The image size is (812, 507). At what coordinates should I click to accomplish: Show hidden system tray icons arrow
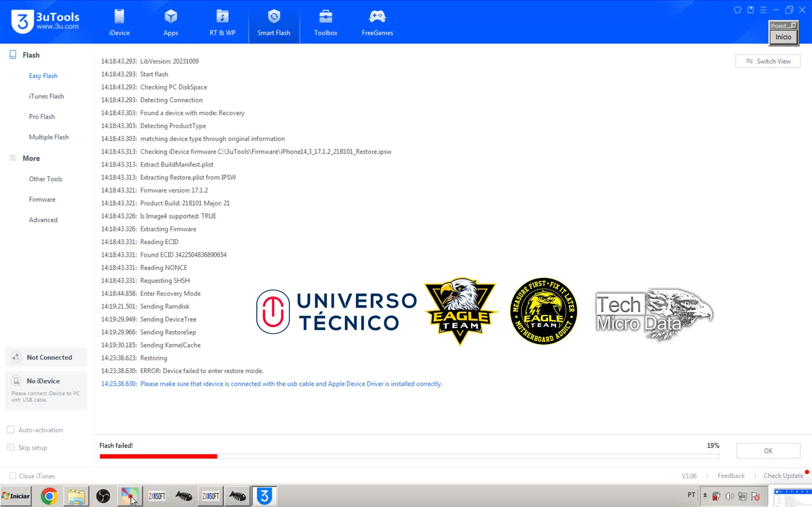coord(705,495)
